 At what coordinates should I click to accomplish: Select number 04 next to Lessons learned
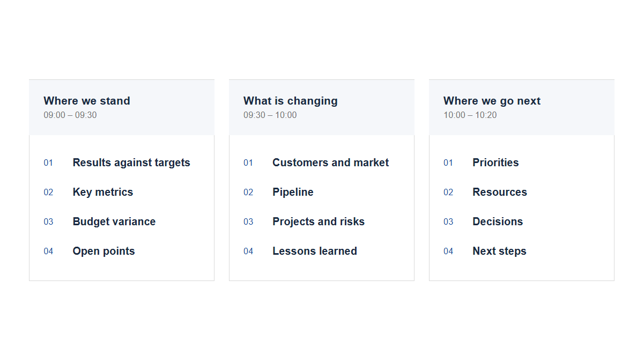(248, 251)
